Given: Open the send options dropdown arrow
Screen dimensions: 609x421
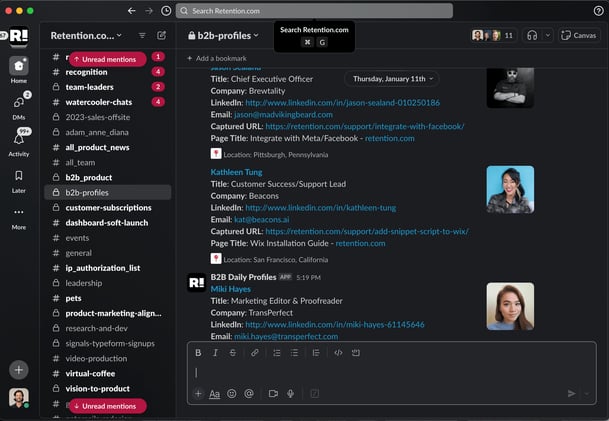Looking at the screenshot, I should 586,394.
